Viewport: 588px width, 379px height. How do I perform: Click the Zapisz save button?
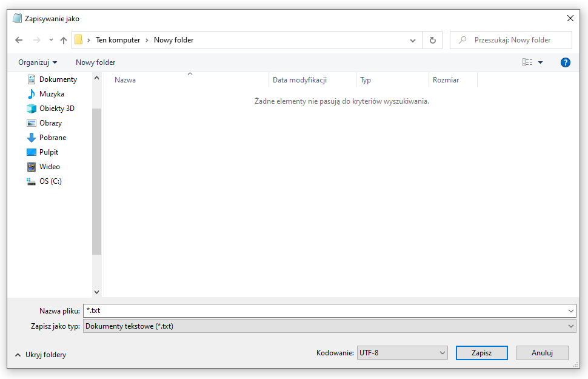click(x=481, y=352)
